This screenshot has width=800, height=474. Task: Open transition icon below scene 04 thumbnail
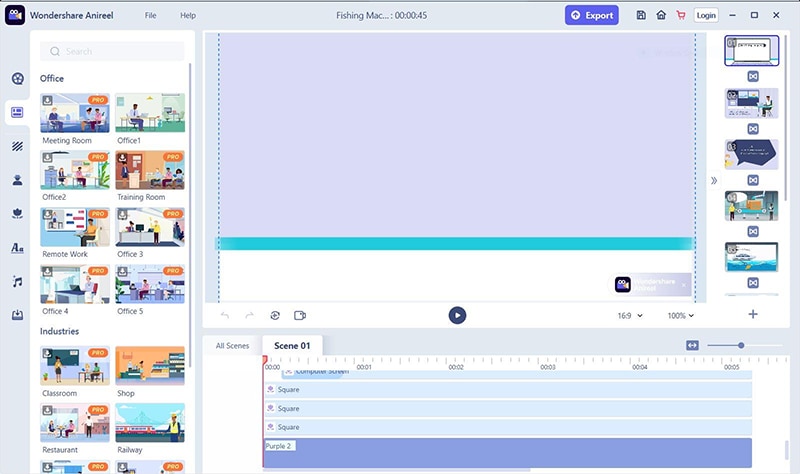(753, 231)
